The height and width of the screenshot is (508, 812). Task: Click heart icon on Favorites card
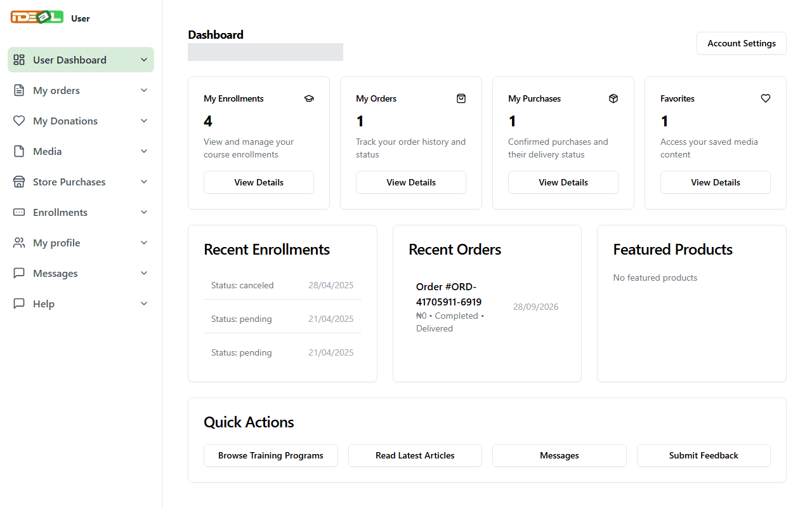766,98
